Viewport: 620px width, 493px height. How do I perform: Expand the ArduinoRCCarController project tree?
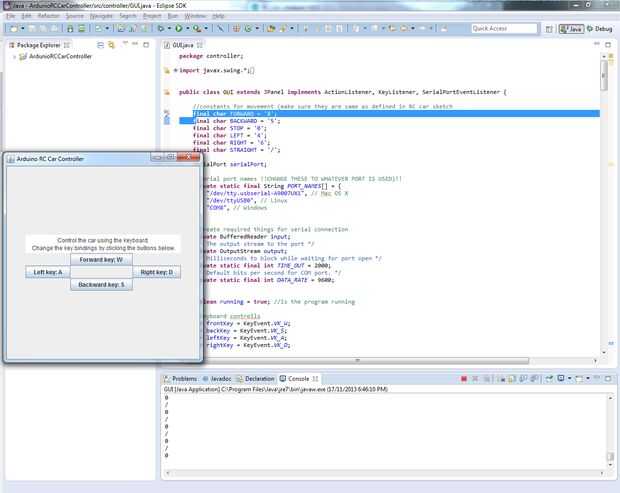coord(13,57)
